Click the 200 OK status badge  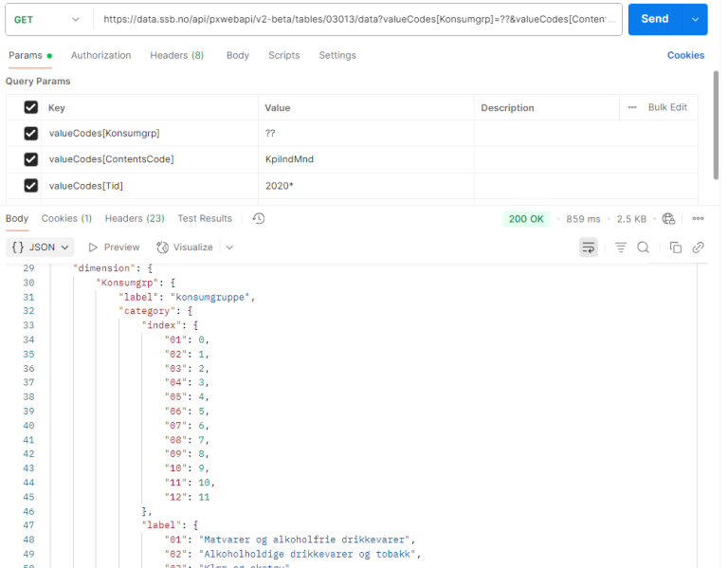tap(526, 219)
